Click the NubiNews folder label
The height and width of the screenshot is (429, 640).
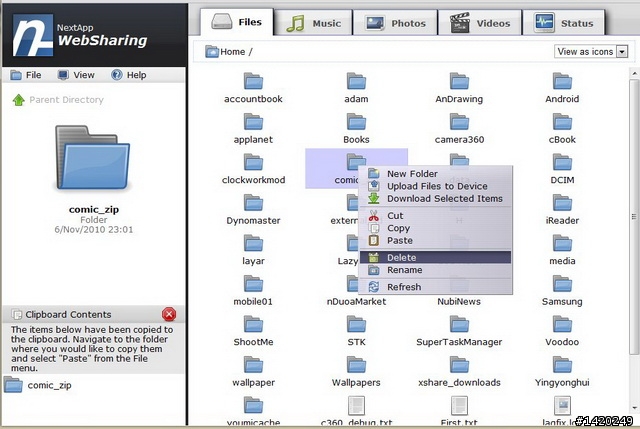point(459,302)
